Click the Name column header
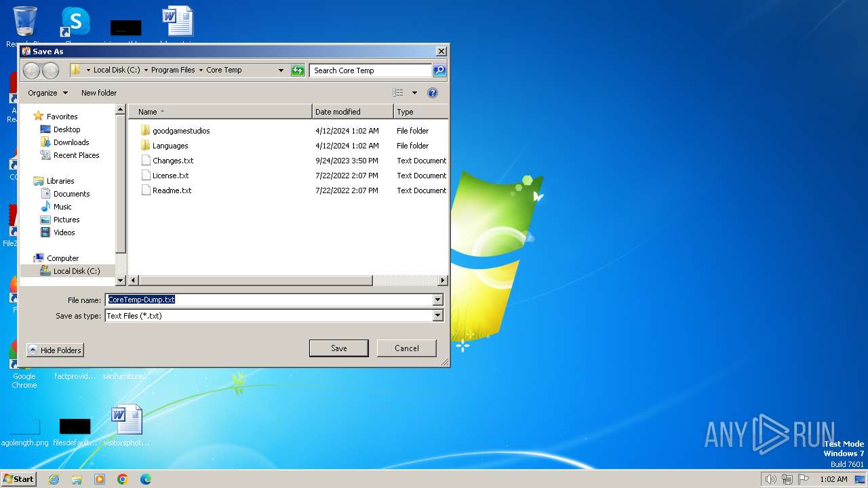The height and width of the screenshot is (488, 868). click(x=220, y=112)
